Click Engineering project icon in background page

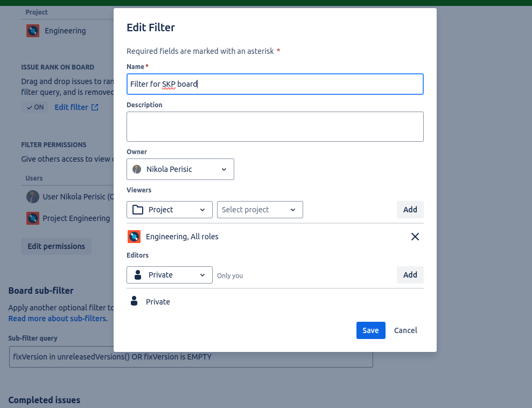pyautogui.click(x=33, y=31)
